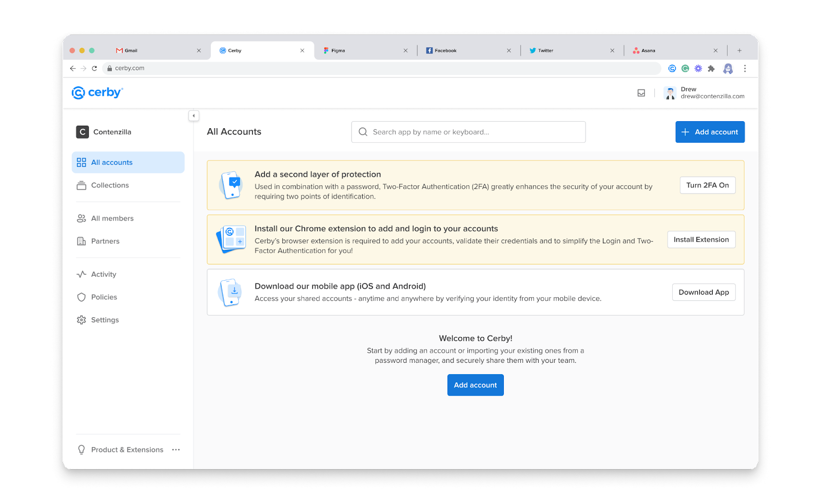Click Download App button
Viewport: 821px width, 504px height.
click(704, 292)
